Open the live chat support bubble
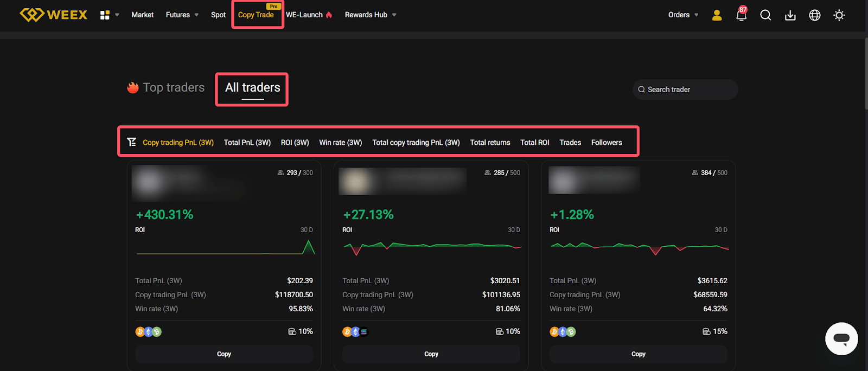Image resolution: width=868 pixels, height=371 pixels. coord(841,339)
